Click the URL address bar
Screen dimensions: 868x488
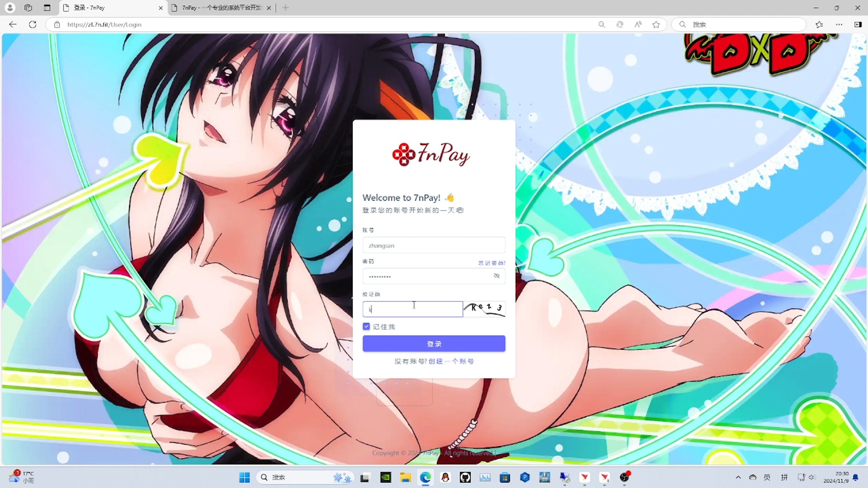(x=316, y=24)
